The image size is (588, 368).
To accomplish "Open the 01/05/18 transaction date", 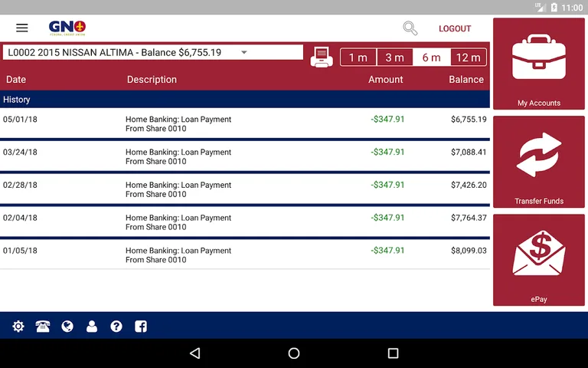I will [20, 251].
